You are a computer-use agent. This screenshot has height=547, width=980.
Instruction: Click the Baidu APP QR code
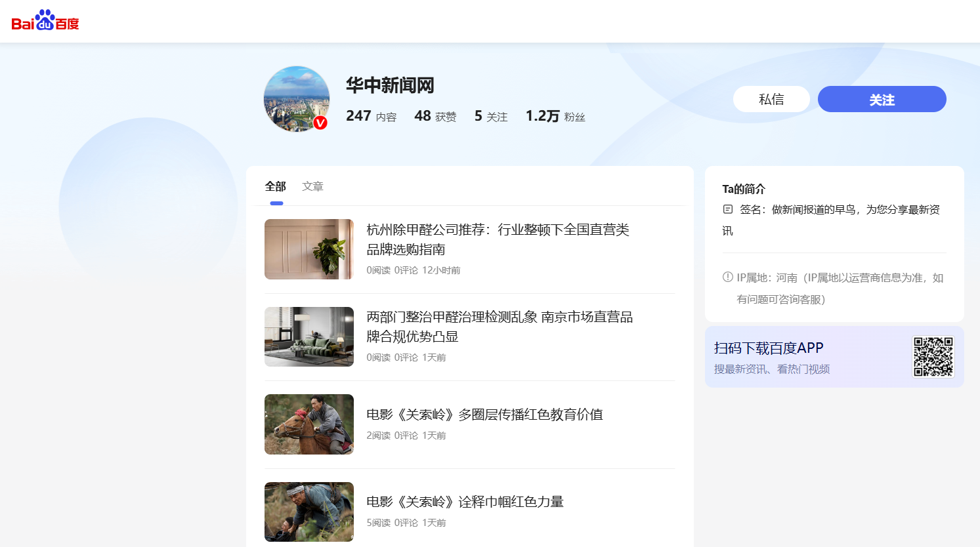tap(933, 357)
